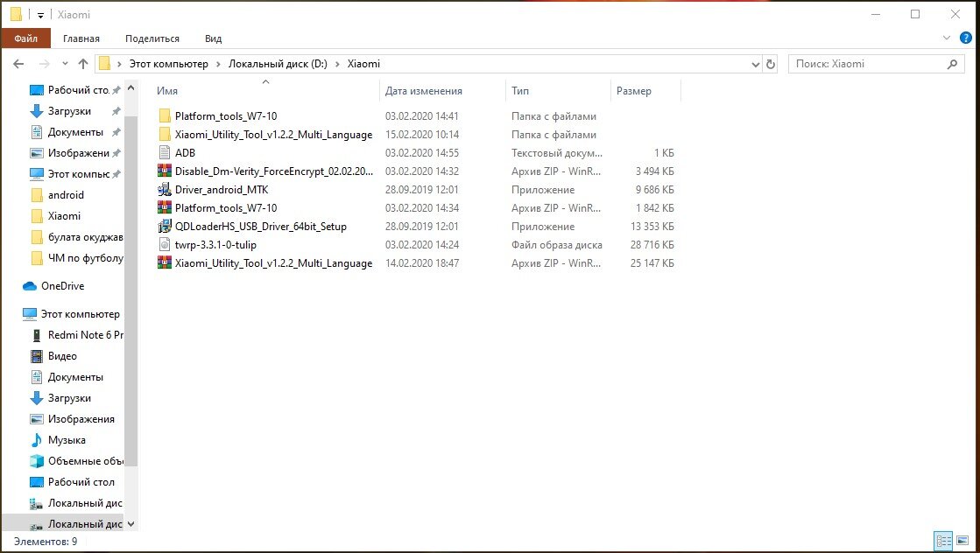Sort by Размер column header
Image resolution: width=980 pixels, height=553 pixels.
click(645, 90)
